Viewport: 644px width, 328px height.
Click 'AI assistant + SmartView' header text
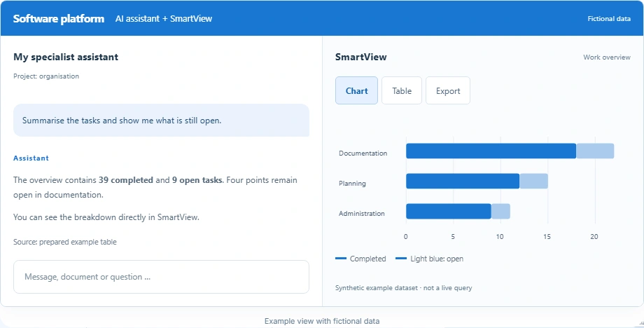coord(164,18)
